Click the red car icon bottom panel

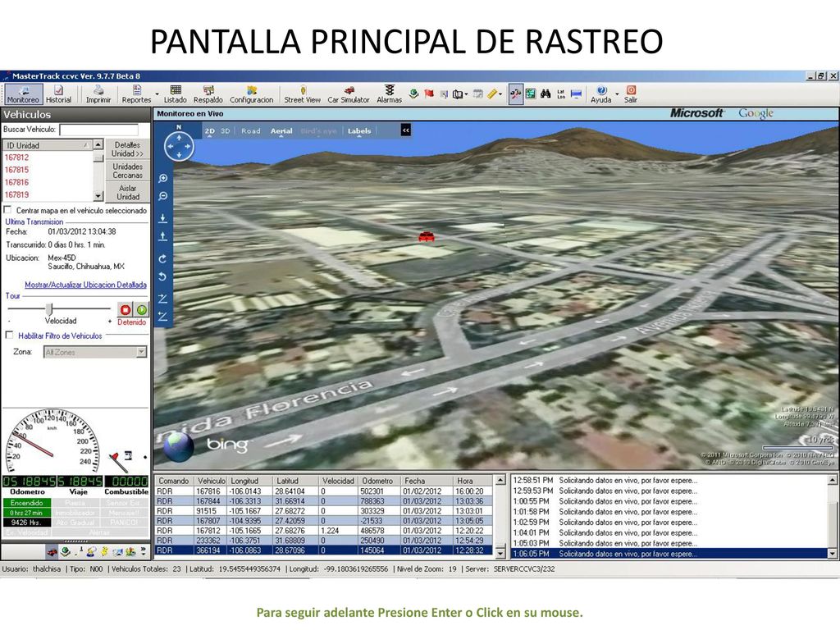(52, 551)
